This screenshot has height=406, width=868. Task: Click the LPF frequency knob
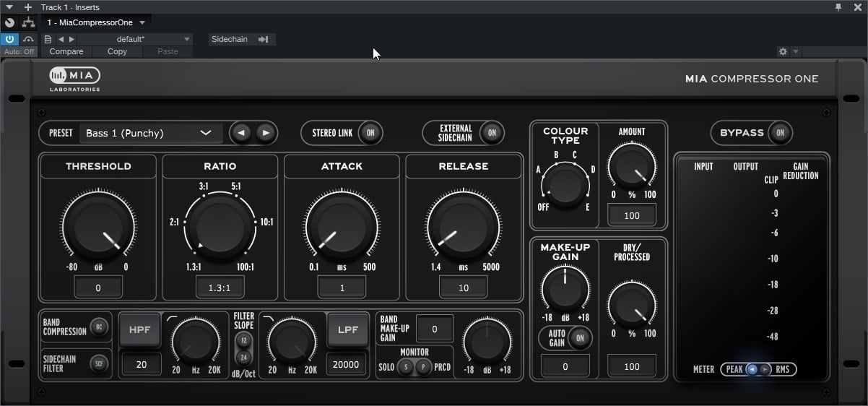[292, 342]
